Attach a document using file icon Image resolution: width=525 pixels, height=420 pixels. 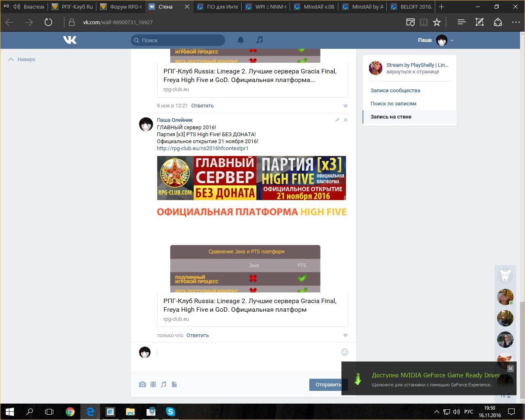point(174,384)
